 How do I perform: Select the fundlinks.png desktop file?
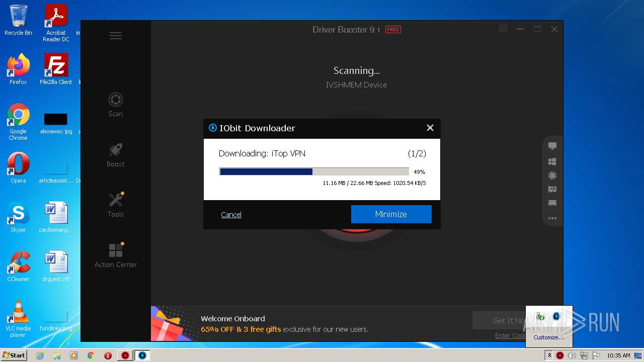click(x=56, y=322)
